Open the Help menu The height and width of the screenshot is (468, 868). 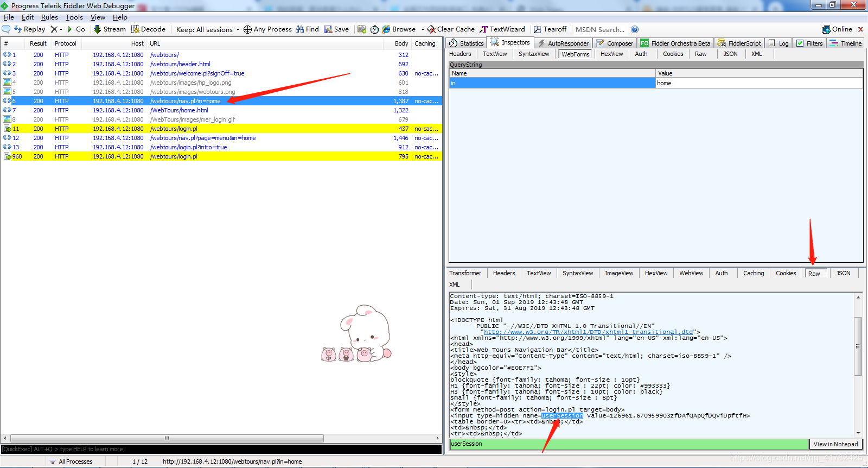(x=120, y=17)
